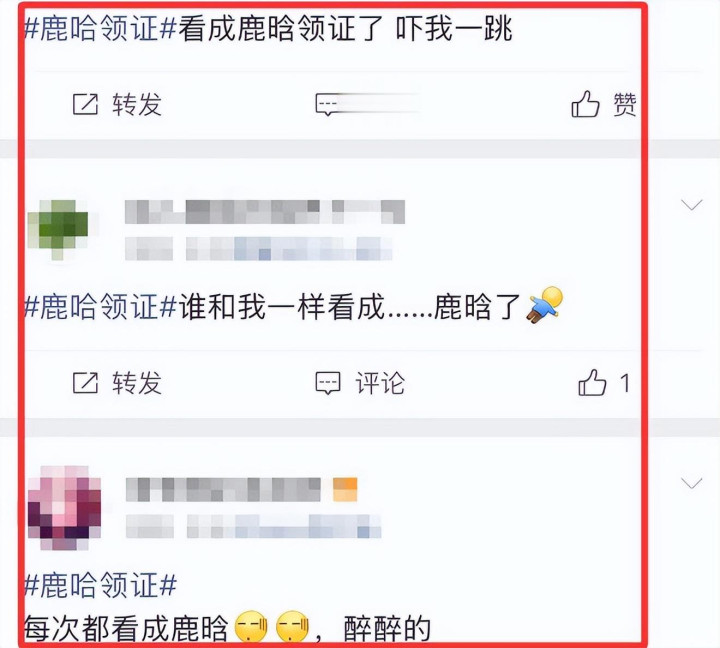Like the first post with thumbs-up icon
This screenshot has height=648, width=720.
[585, 104]
